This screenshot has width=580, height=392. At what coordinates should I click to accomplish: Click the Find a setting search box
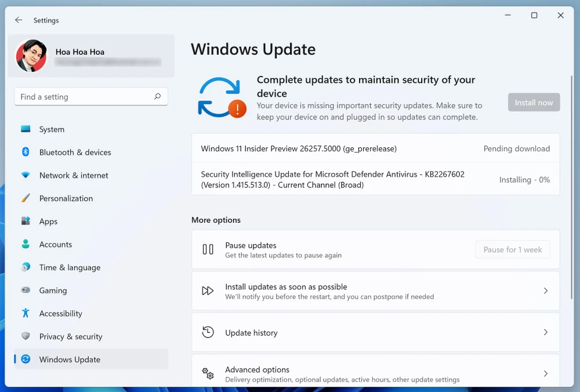point(84,97)
